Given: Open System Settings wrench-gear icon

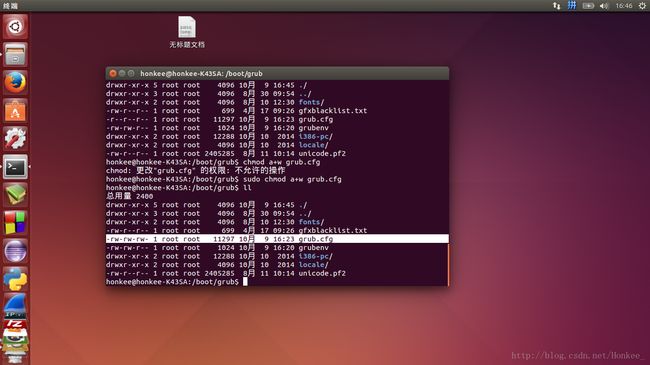Looking at the screenshot, I should pyautogui.click(x=15, y=139).
